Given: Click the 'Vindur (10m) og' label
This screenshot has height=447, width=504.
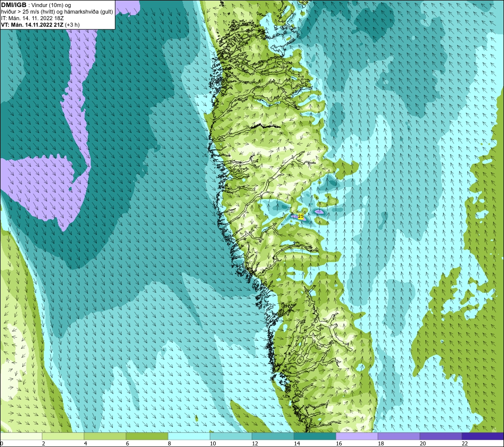Looking at the screenshot, I should (x=52, y=6).
